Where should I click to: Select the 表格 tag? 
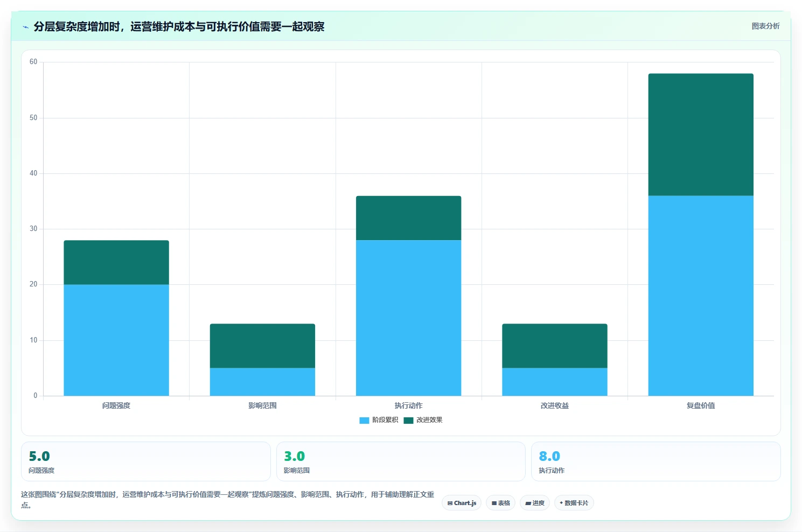click(x=500, y=503)
